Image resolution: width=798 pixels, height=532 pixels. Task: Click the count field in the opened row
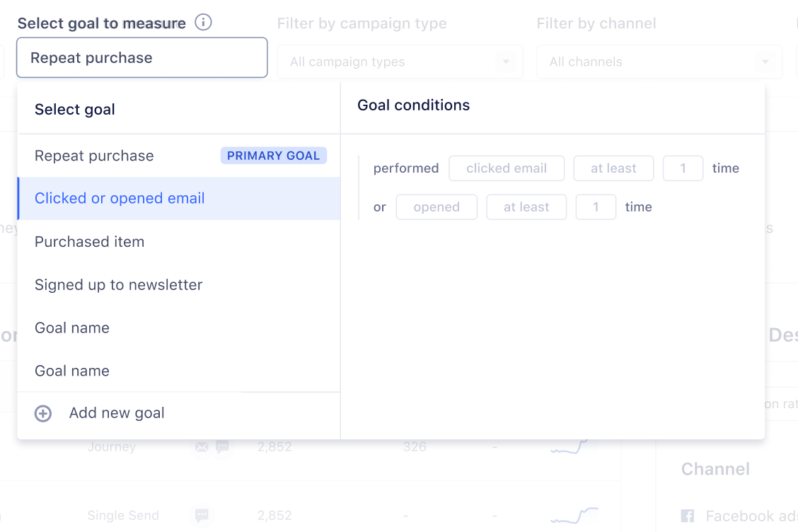tap(596, 207)
